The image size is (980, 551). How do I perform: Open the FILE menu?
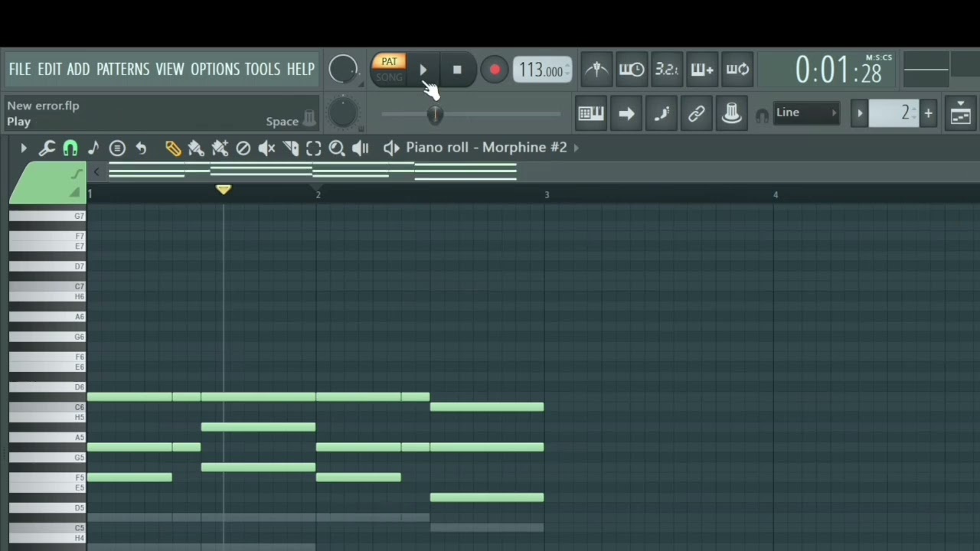tap(20, 70)
